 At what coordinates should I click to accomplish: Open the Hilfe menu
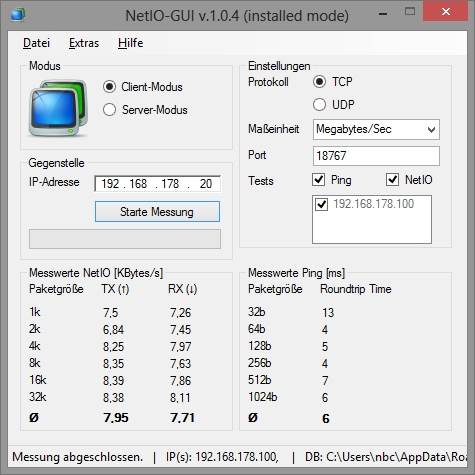point(131,43)
